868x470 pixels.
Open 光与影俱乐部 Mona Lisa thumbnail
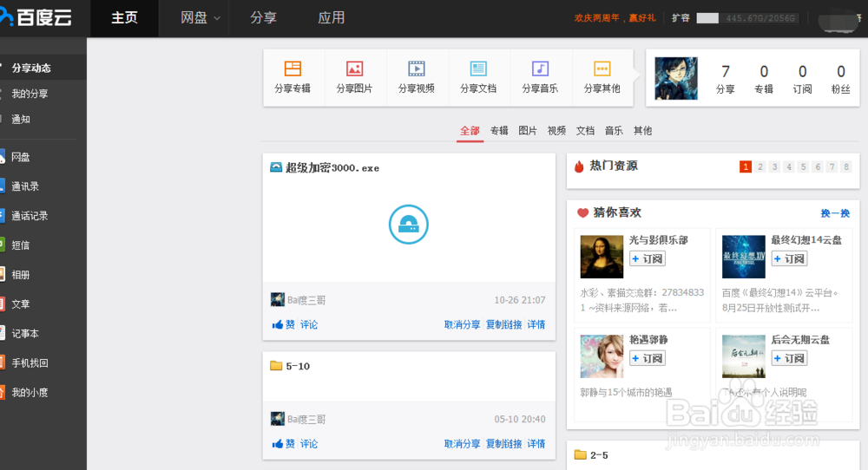click(x=602, y=257)
